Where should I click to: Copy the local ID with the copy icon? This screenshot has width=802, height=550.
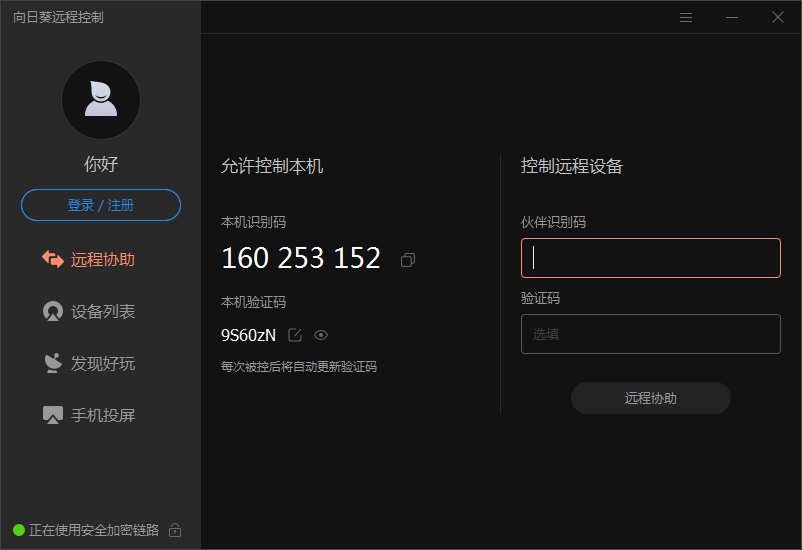[x=408, y=260]
